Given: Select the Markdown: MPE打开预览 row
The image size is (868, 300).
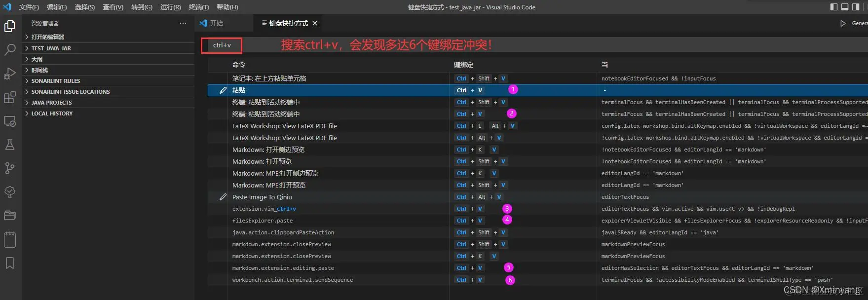Looking at the screenshot, I should [537, 185].
